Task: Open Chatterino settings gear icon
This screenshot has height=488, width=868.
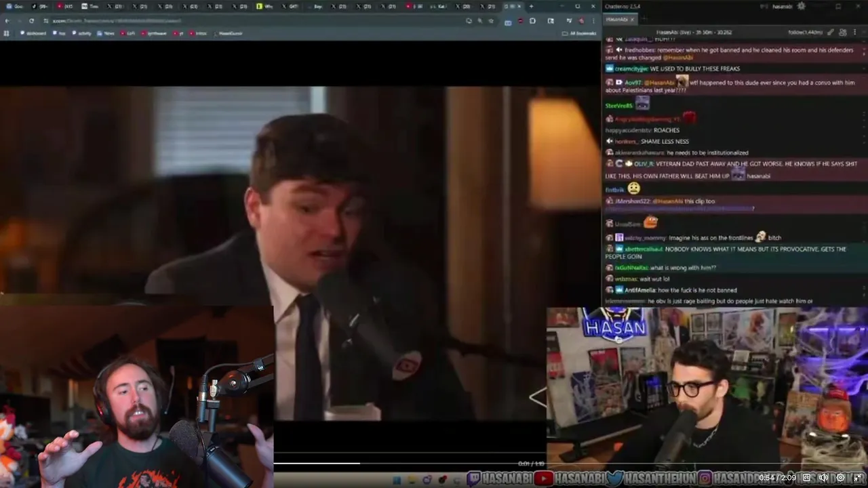Action: click(x=801, y=6)
